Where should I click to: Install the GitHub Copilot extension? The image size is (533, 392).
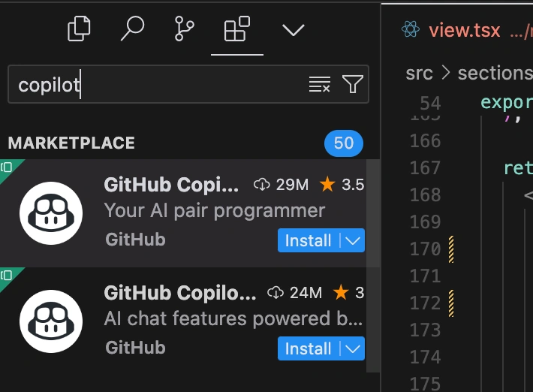click(x=308, y=241)
